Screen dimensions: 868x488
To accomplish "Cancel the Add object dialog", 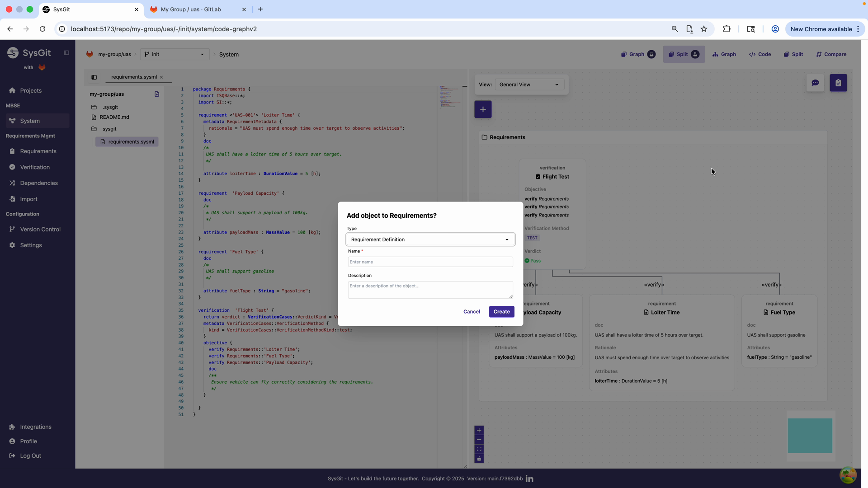I will click(472, 311).
